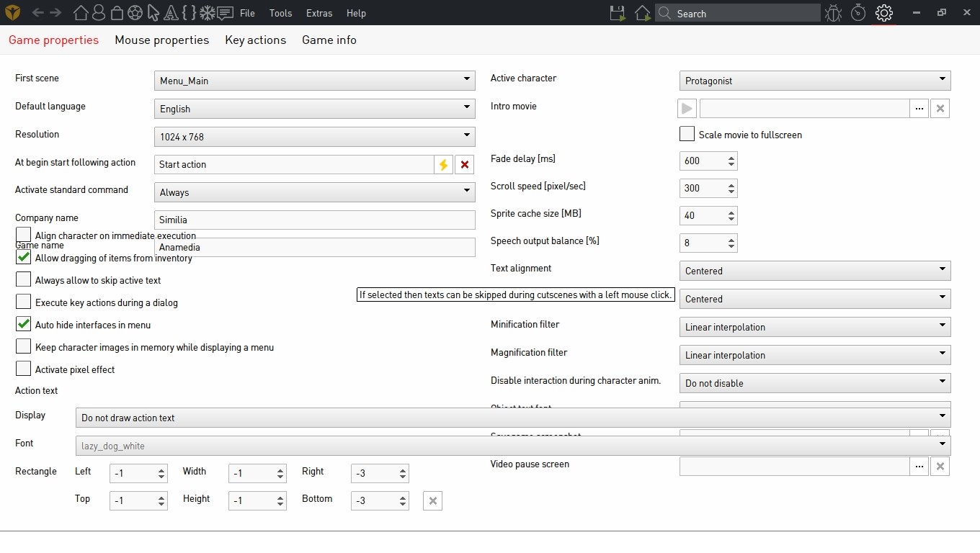Open the Items section bag icon
The width and height of the screenshot is (980, 553).
(117, 13)
